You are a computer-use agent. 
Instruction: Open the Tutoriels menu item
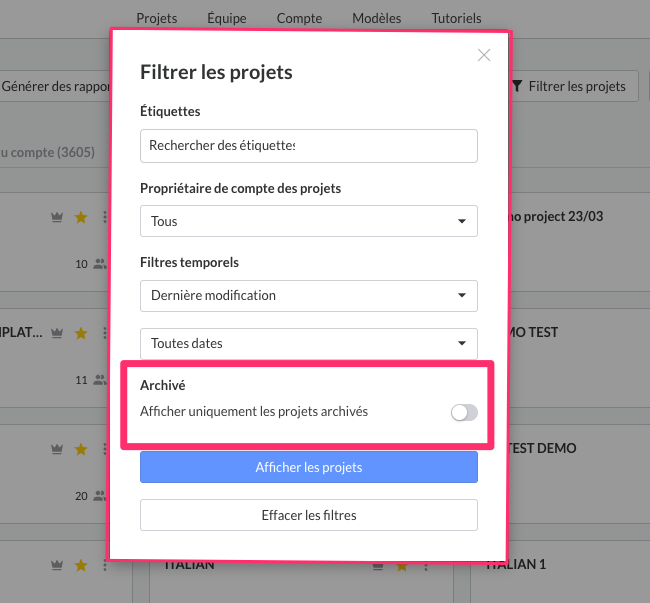pyautogui.click(x=456, y=18)
